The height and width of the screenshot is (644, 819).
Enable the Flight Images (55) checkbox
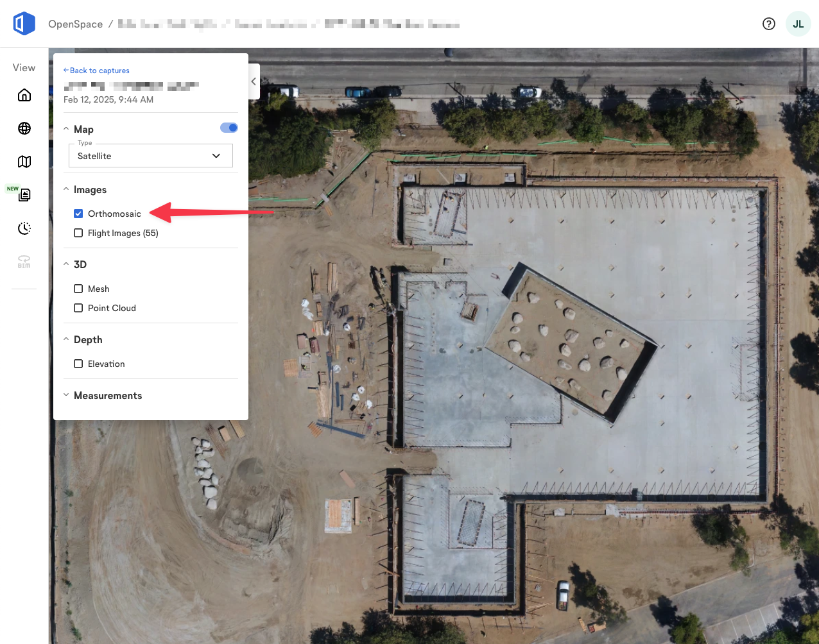click(78, 232)
